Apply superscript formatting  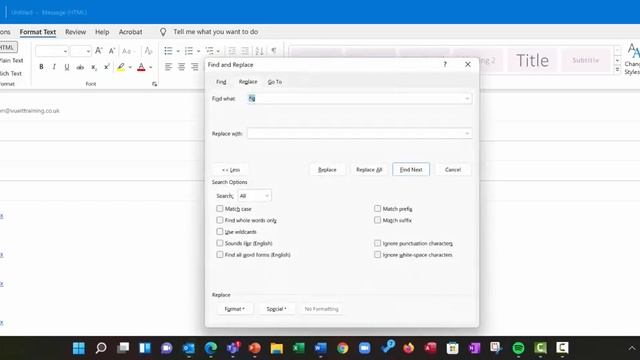click(107, 67)
